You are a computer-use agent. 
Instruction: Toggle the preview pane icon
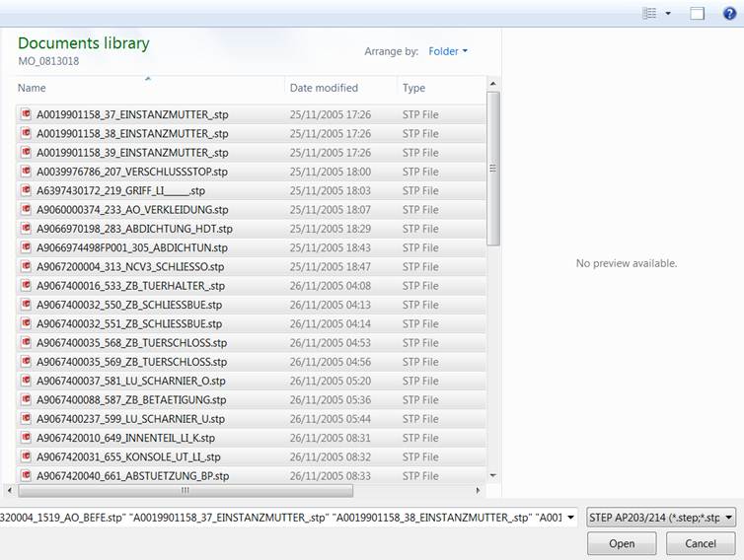698,14
